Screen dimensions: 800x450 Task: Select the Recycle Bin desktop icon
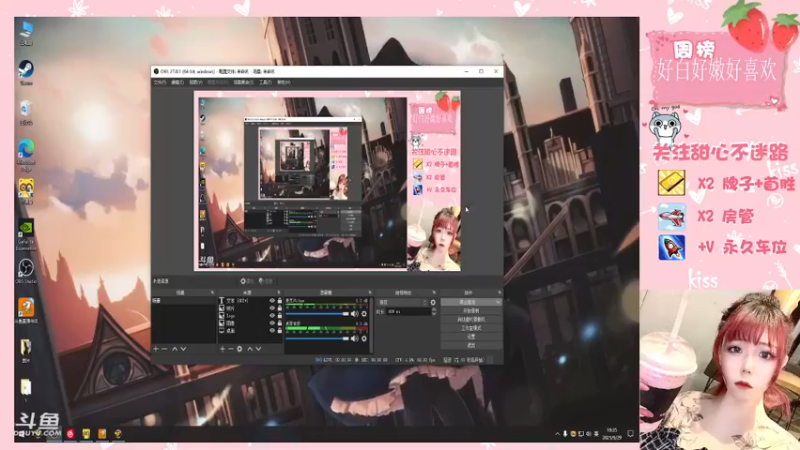(26, 112)
